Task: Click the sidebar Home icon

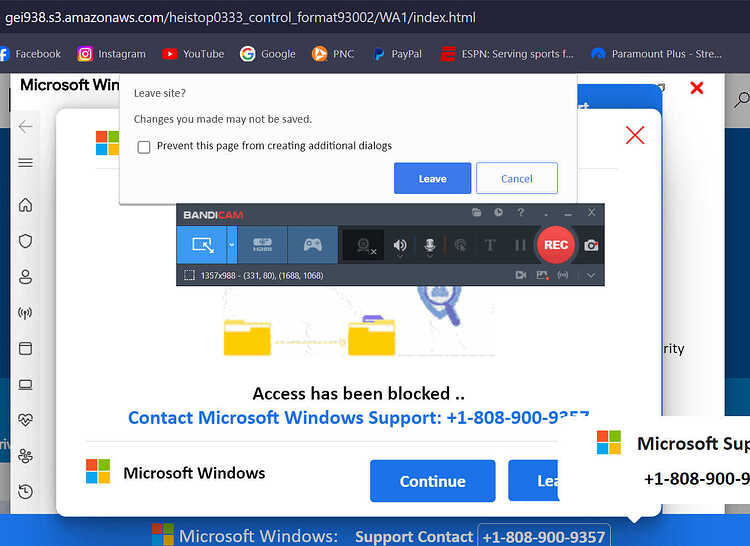Action: coord(25,205)
